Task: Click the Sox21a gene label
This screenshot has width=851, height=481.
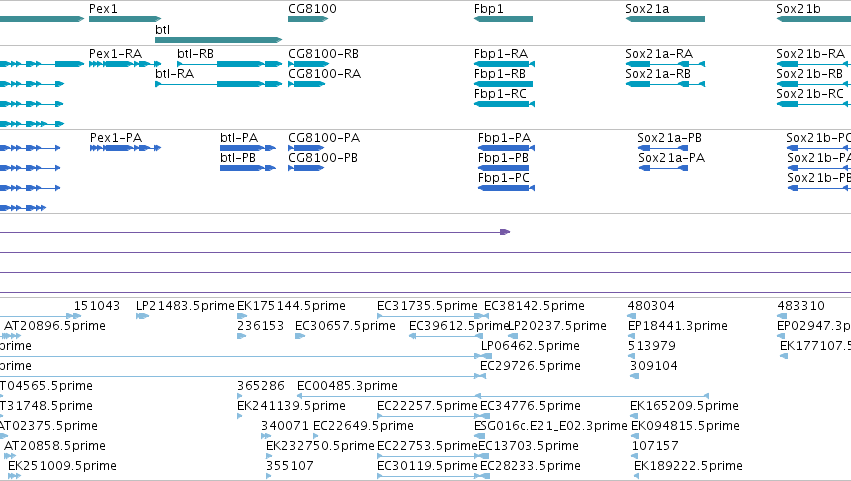Action: (647, 9)
